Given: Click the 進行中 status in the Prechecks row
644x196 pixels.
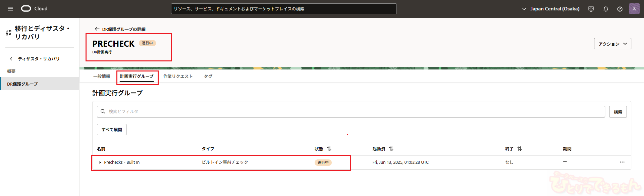Looking at the screenshot, I should pyautogui.click(x=323, y=162).
